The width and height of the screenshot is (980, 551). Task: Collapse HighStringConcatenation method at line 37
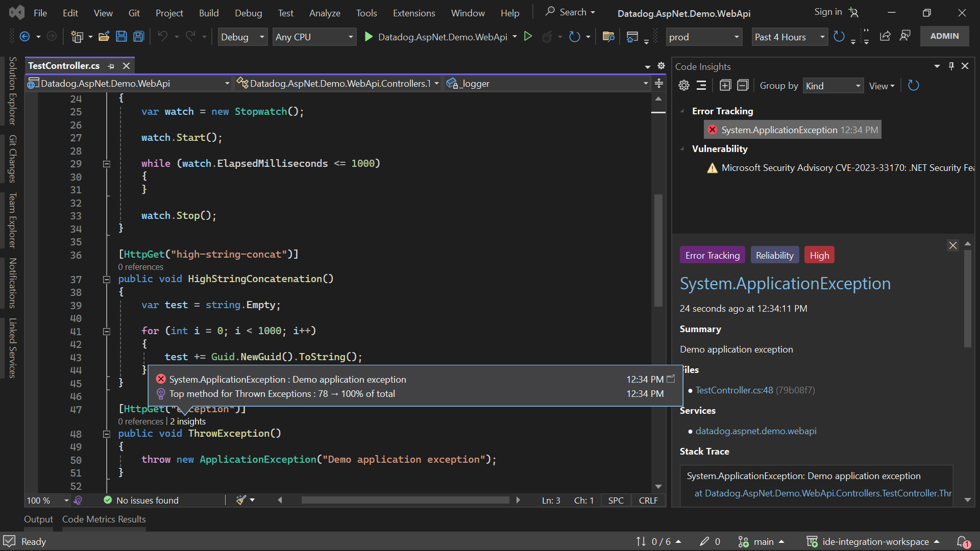point(107,279)
